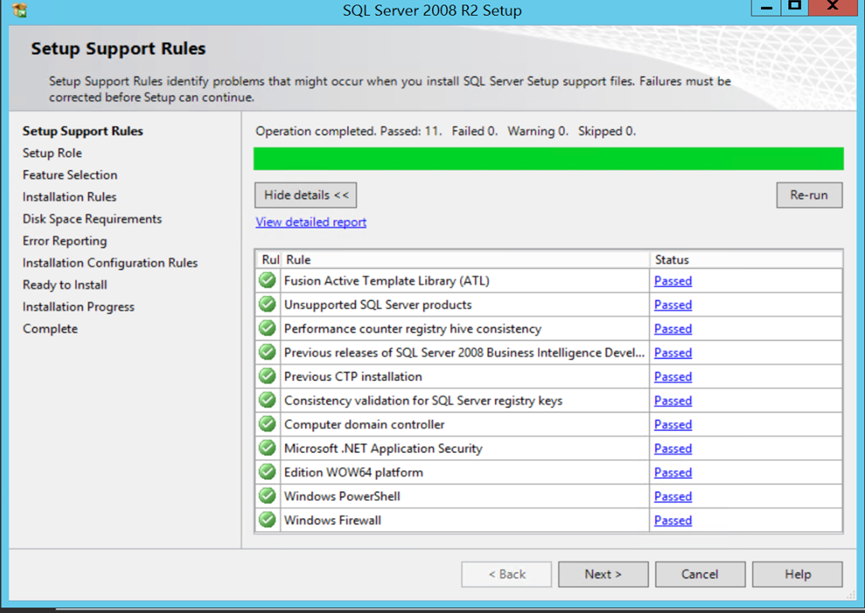Click the Previous CTP installation rule name
Viewport: 865px width, 613px height.
click(353, 377)
